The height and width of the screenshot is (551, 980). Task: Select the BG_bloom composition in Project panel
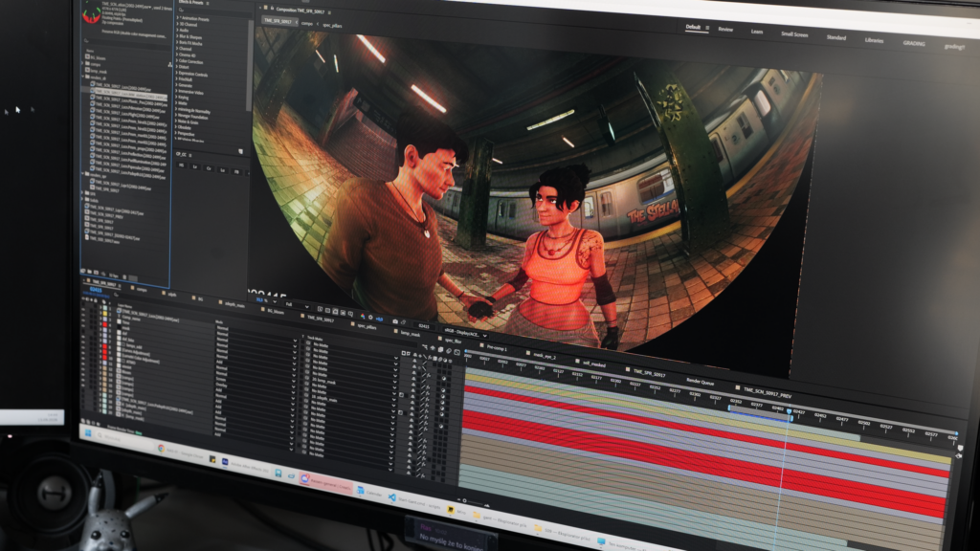pos(98,57)
